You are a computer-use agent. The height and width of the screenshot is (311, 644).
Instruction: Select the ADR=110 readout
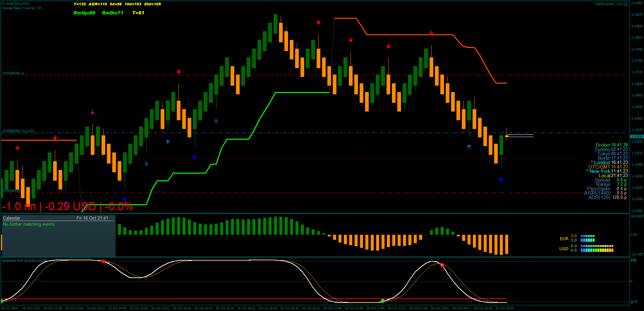98,4
